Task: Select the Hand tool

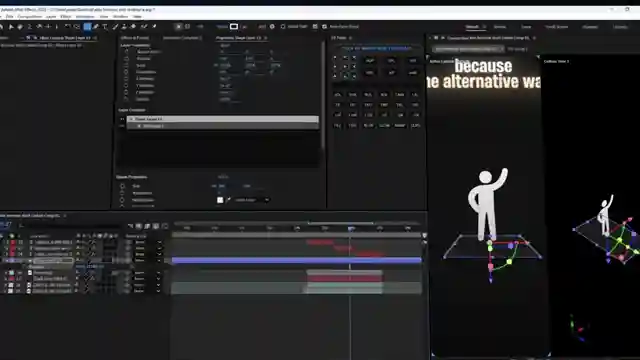Action: pos(20,27)
